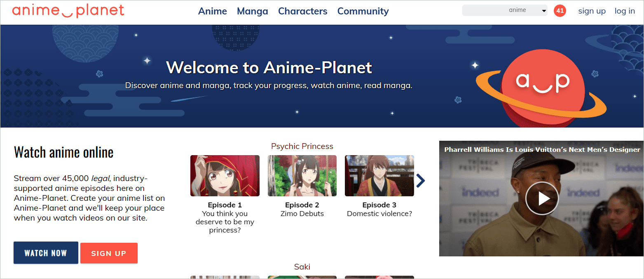Viewport: 644px width, 279px height.
Task: Click the orange SIGN UP button
Action: tap(109, 253)
